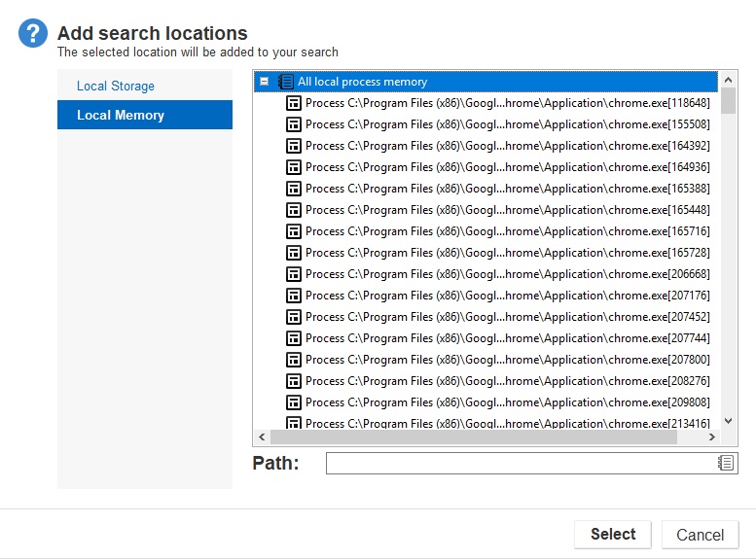Click the horizontal scrollbar left arrow
The height and width of the screenshot is (559, 756).
pyautogui.click(x=260, y=437)
